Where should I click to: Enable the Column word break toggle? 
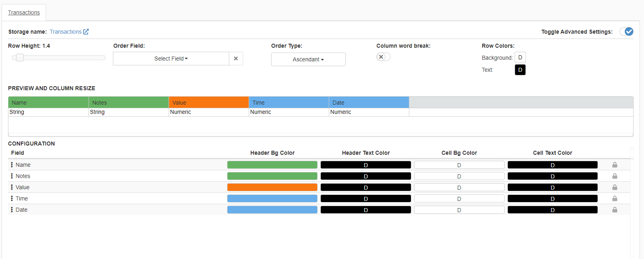383,57
